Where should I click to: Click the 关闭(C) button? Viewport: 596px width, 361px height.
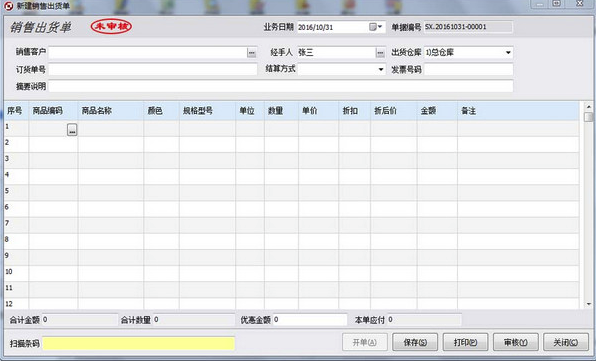(x=566, y=342)
